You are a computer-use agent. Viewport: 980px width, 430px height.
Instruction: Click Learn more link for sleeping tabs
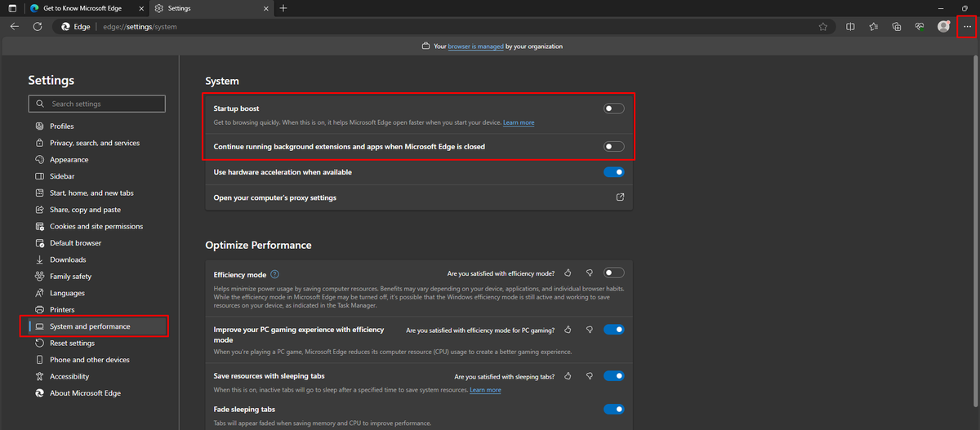pyautogui.click(x=485, y=390)
